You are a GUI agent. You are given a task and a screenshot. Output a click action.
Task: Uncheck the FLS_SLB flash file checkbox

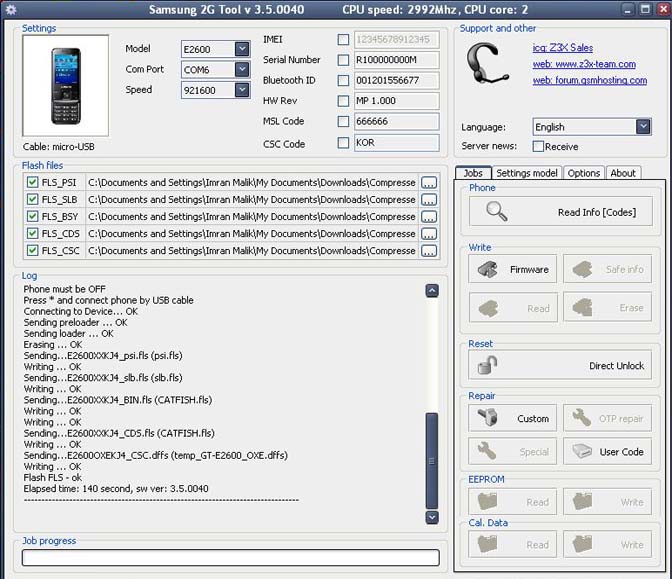[x=33, y=200]
